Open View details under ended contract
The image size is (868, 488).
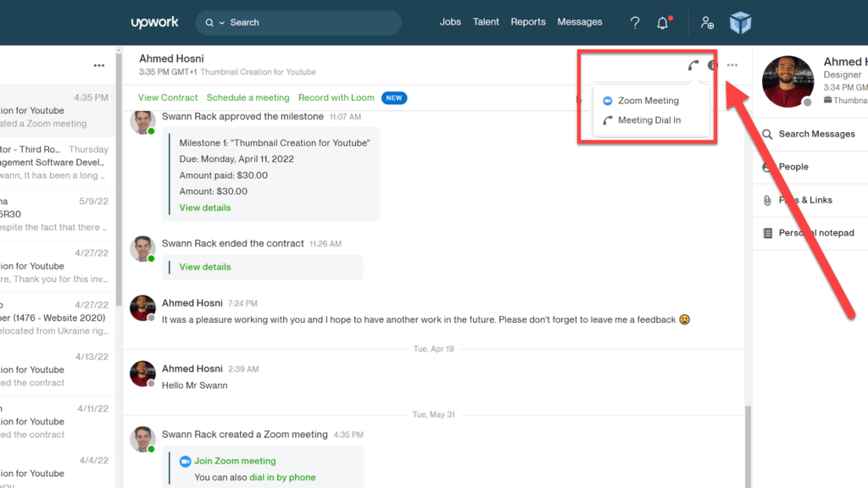(205, 267)
